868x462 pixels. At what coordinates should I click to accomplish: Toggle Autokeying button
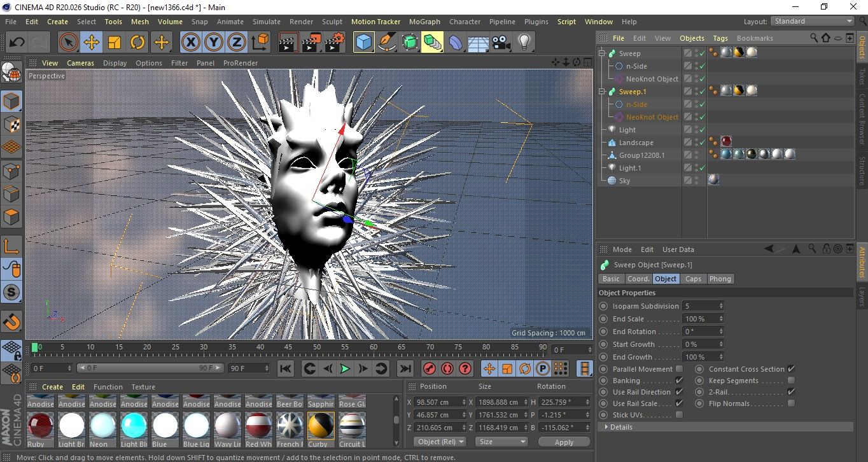click(x=447, y=368)
